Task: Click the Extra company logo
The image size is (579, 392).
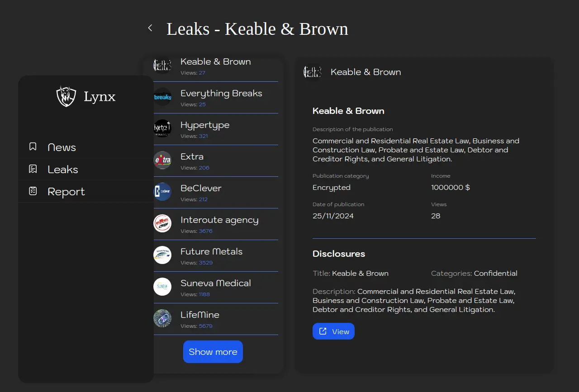Action: point(162,161)
